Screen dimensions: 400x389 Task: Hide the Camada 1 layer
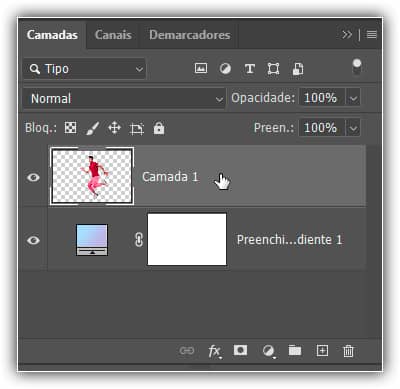33,177
